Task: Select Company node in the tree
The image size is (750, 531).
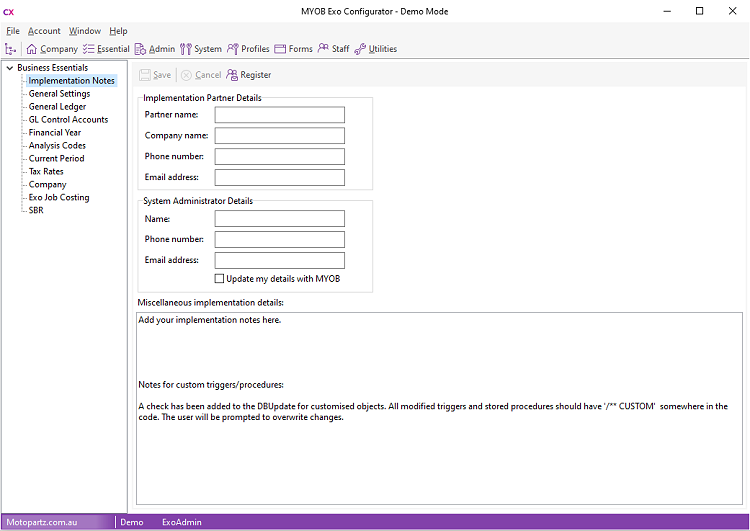Action: (x=47, y=184)
